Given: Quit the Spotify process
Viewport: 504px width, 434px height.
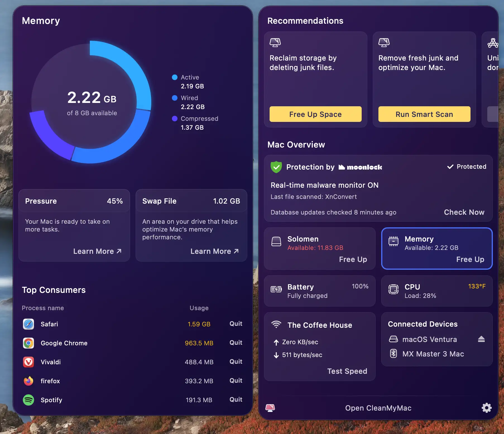Looking at the screenshot, I should point(236,399).
